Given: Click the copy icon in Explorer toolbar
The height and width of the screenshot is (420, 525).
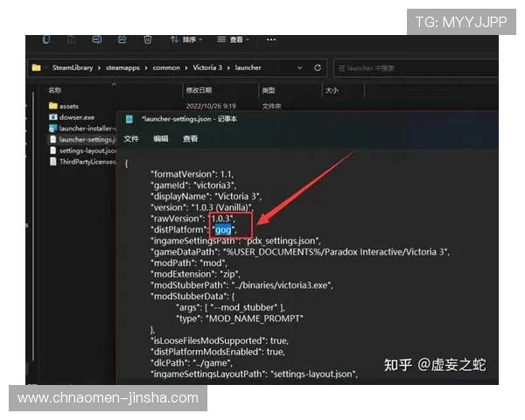Looking at the screenshot, I should 45,40.
